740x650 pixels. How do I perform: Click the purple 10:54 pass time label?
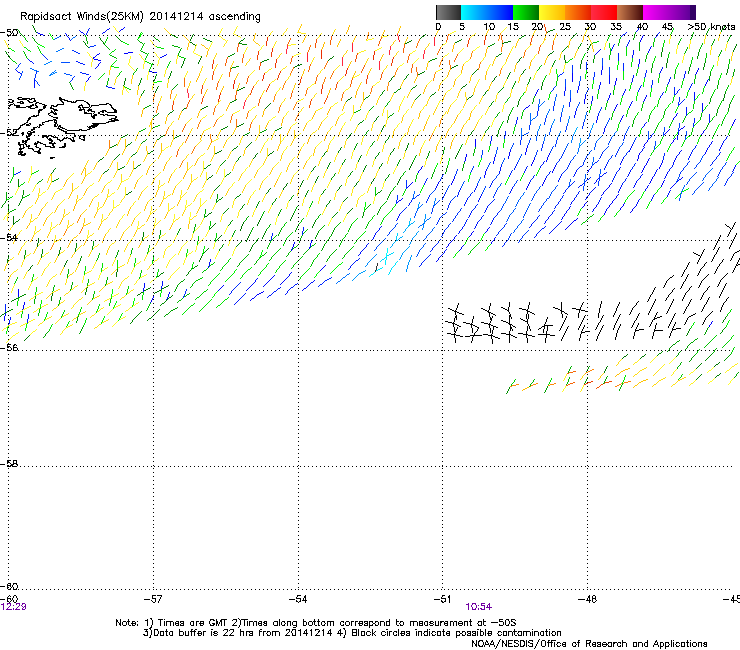click(479, 607)
